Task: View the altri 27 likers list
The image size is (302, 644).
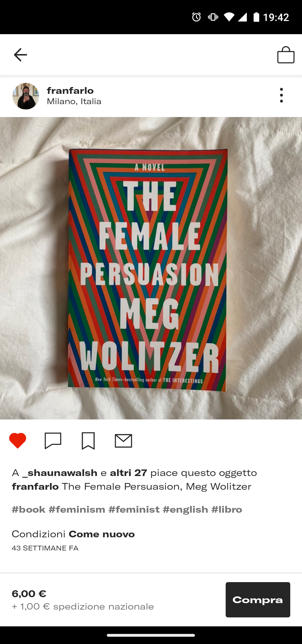Action: (128, 473)
